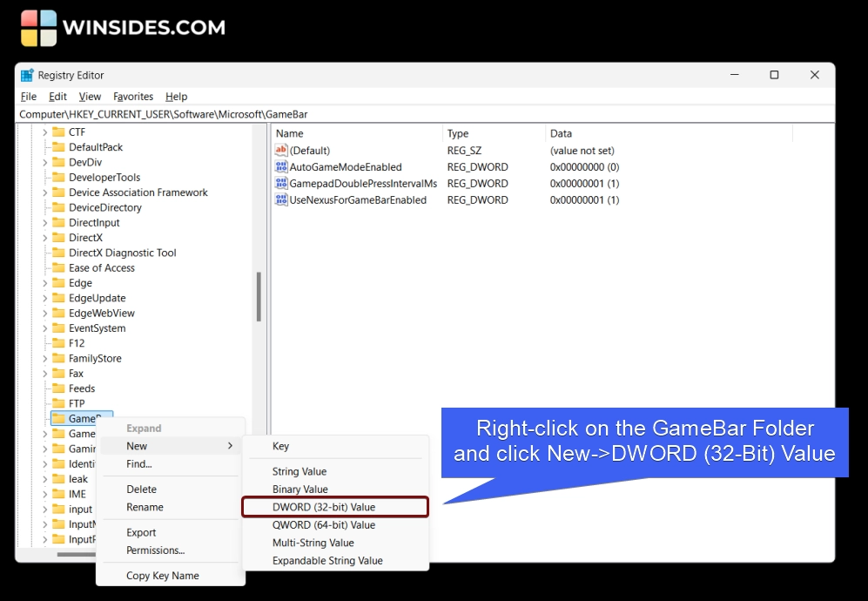Viewport: 868px width, 601px height.
Task: Click the EdgeUpdate folder icon
Action: tap(58, 298)
